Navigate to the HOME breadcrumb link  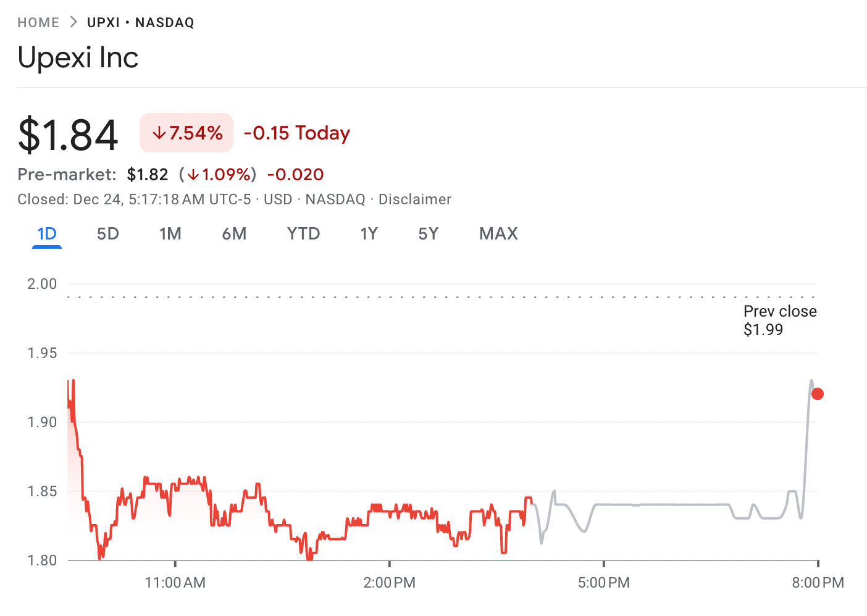coord(38,21)
